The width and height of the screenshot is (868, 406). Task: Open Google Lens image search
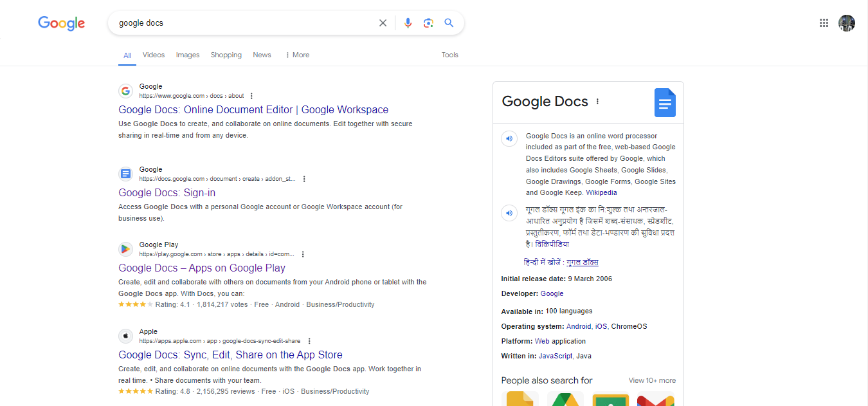(x=428, y=23)
